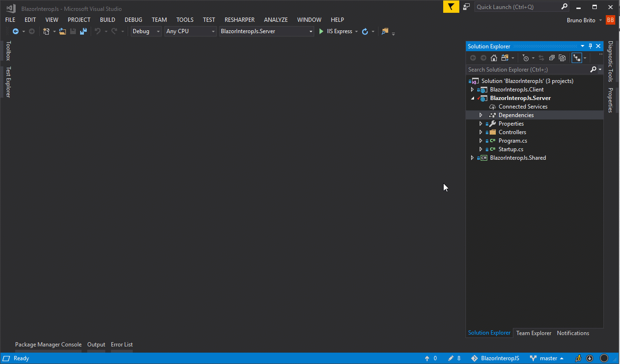The image size is (620, 364).
Task: Click Collapse All in Solution Explorer toolbar
Action: coord(552,58)
